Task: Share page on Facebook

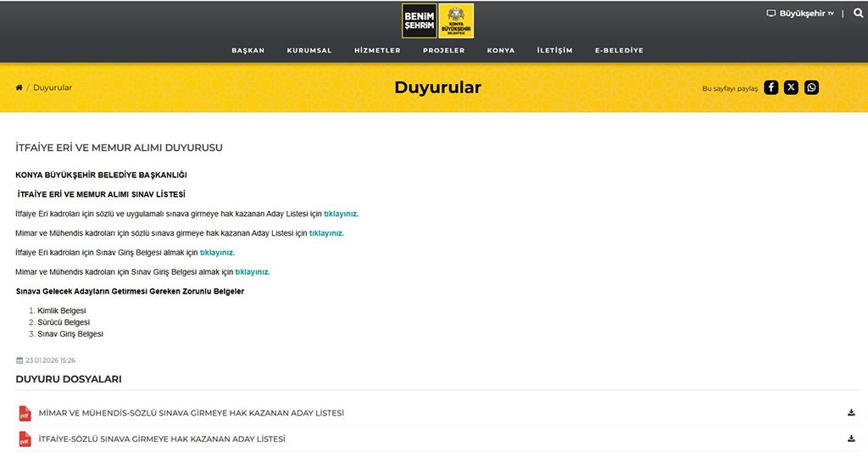Action: pos(771,87)
